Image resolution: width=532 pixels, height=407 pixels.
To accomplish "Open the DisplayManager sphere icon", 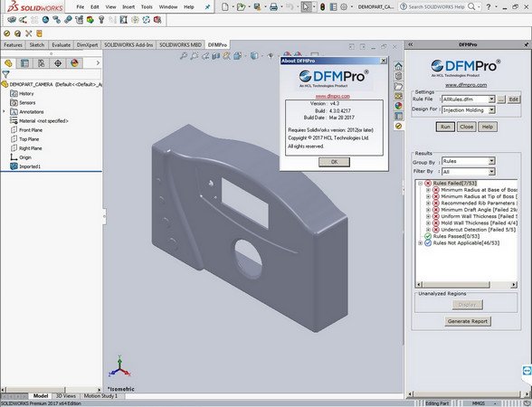I will tap(74, 63).
